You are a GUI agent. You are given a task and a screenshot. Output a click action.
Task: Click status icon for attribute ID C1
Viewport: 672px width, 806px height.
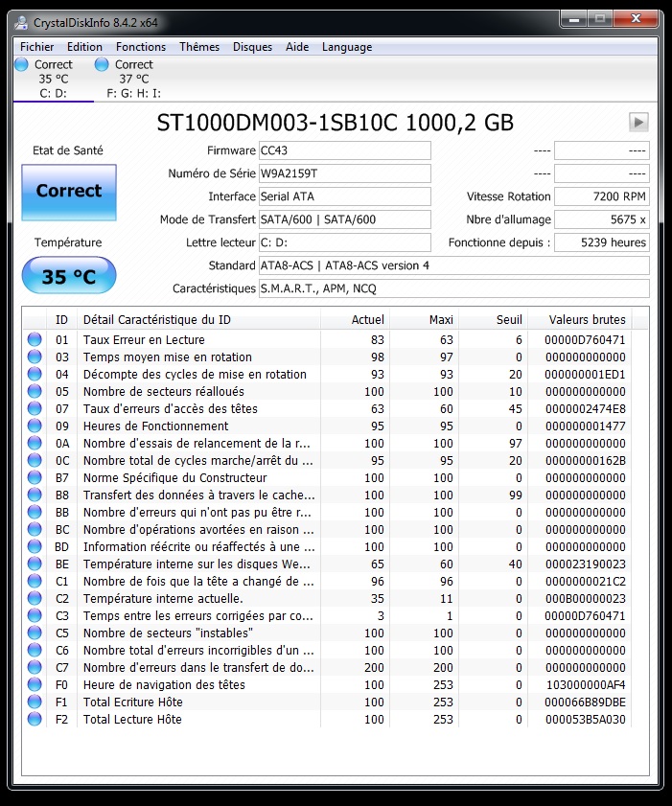35,581
